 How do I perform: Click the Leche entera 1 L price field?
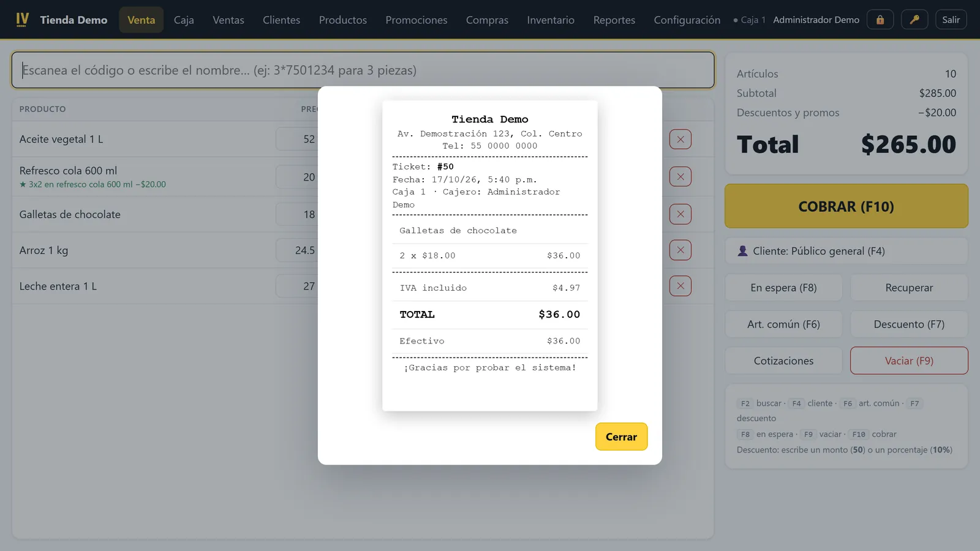tap(297, 286)
